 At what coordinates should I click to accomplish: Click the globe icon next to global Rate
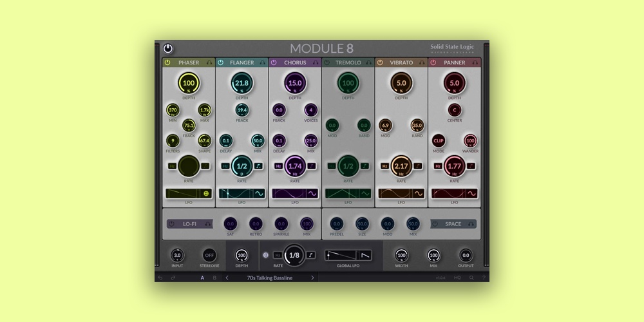[266, 255]
